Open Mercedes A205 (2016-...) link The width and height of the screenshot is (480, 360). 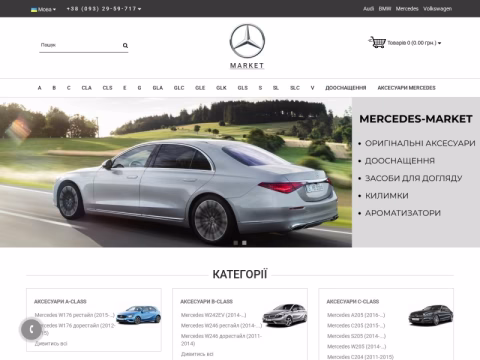click(x=356, y=315)
